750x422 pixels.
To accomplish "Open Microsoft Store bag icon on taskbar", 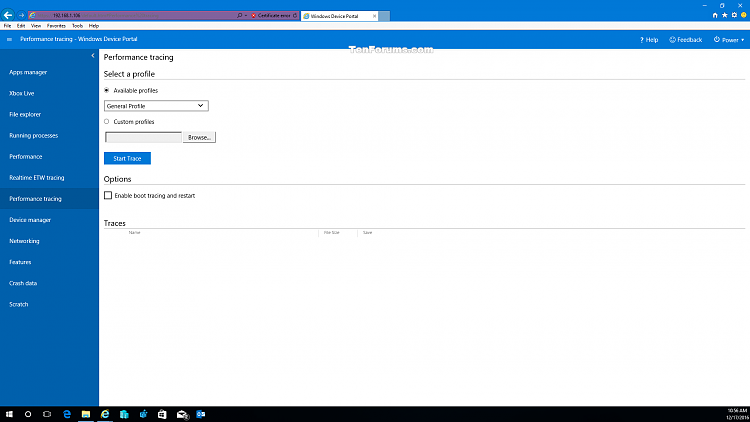I will coord(162,414).
